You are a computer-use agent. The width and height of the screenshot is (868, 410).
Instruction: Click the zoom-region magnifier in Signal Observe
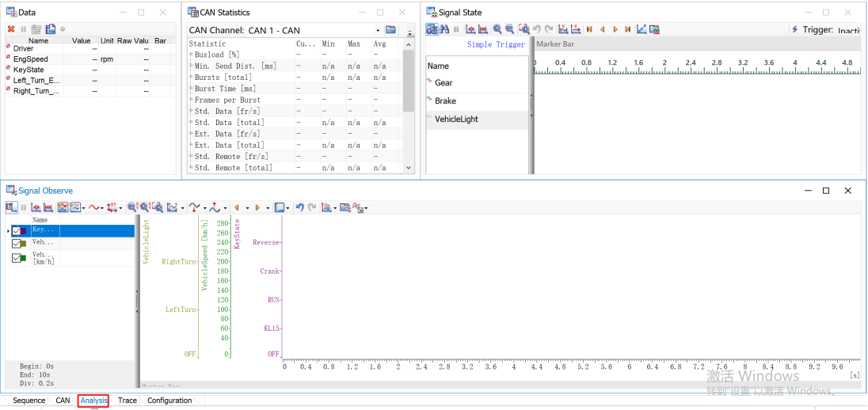click(158, 207)
